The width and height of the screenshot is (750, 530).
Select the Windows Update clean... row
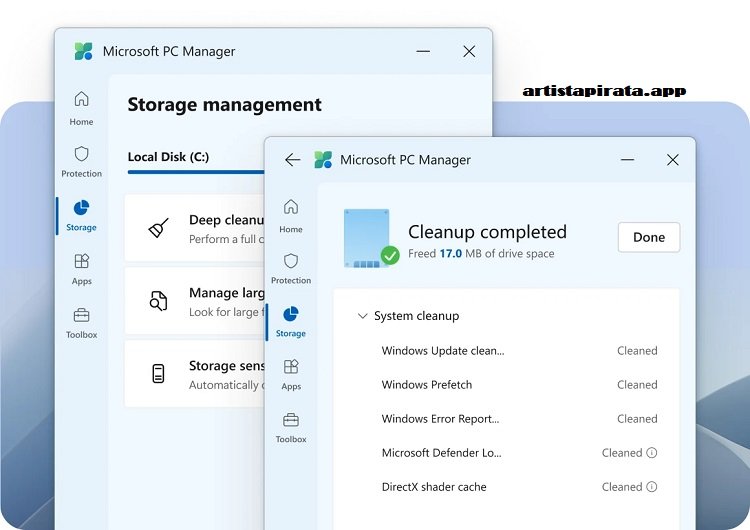click(x=519, y=351)
